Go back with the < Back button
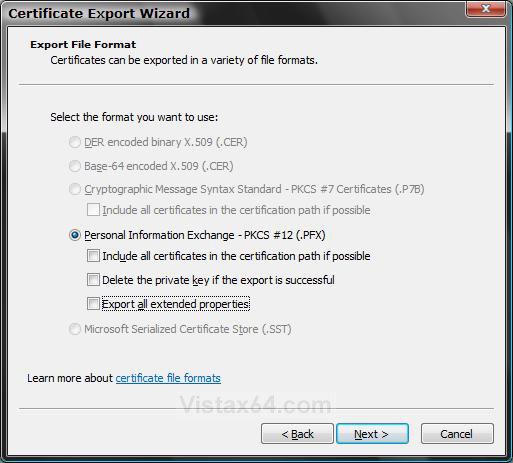The height and width of the screenshot is (463, 513). tap(297, 434)
